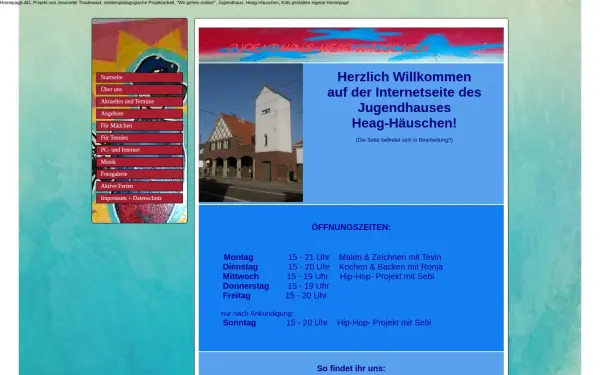Click the Jugendhaus Heag-Häuschen header banner

click(x=351, y=45)
